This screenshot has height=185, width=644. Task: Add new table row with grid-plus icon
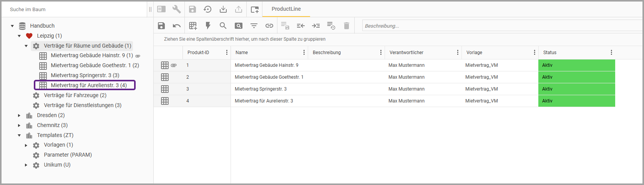(193, 26)
